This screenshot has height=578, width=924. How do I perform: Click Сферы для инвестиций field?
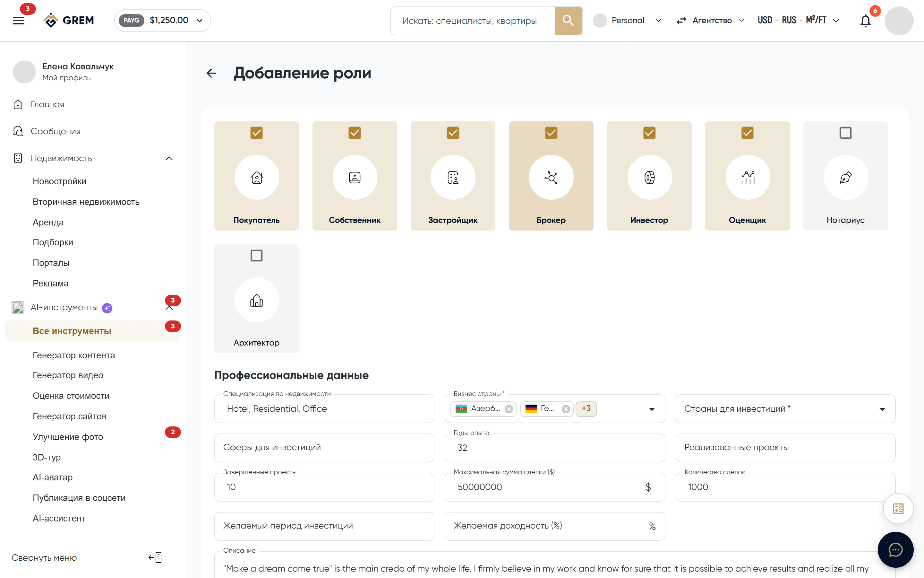click(x=324, y=448)
